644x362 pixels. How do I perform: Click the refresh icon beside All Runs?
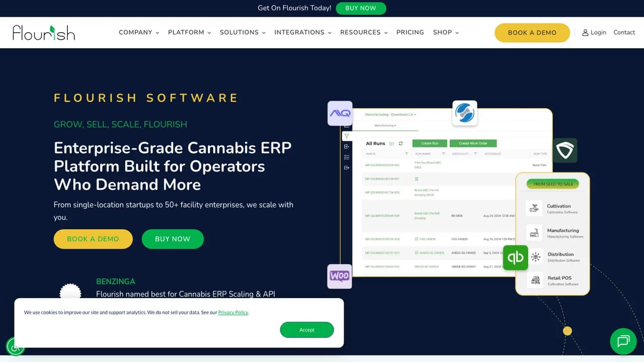400,144
